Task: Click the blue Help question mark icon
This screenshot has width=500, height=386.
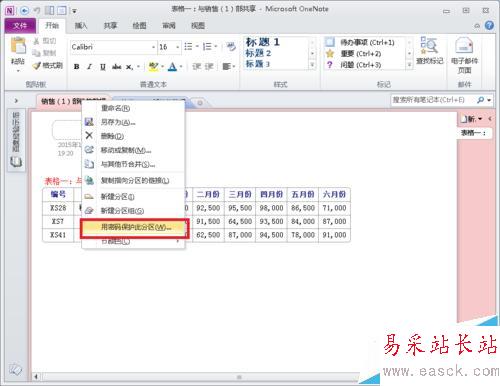Action: coord(489,25)
